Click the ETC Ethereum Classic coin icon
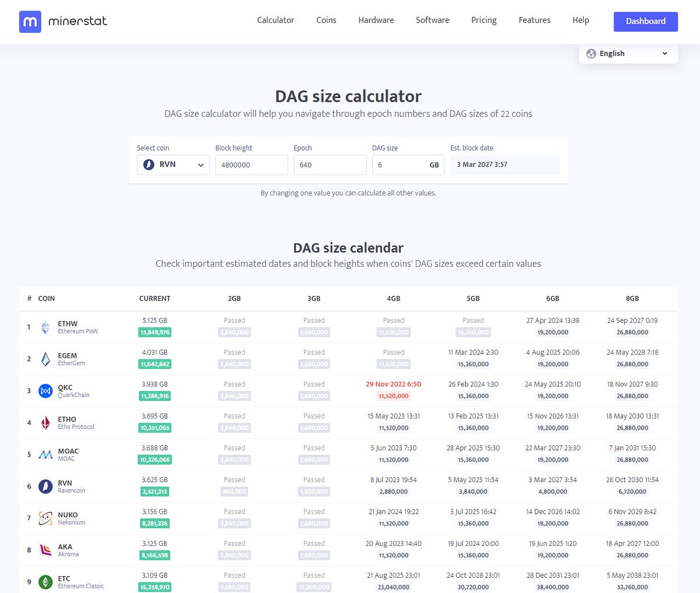Screen dimensions: 700x593 click(x=45, y=582)
